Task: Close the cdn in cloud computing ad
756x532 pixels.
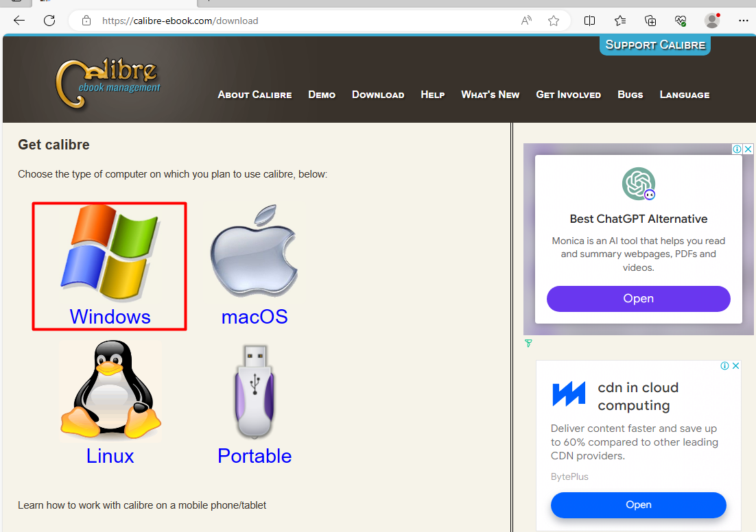Action: coord(735,366)
